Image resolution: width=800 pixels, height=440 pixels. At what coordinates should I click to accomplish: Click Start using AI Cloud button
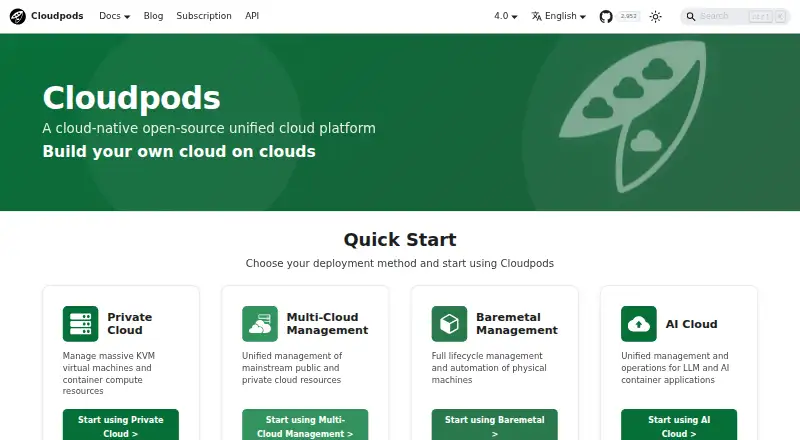(679, 426)
